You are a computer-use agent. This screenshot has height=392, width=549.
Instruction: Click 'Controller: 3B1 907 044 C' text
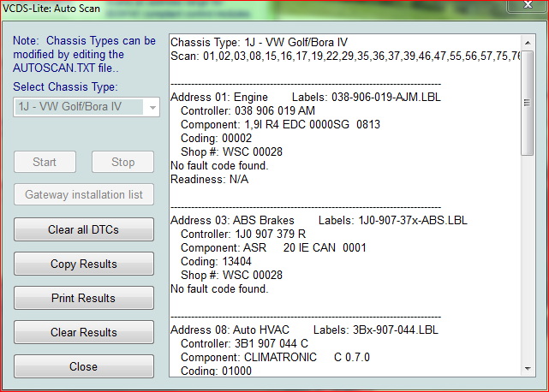[x=244, y=343]
